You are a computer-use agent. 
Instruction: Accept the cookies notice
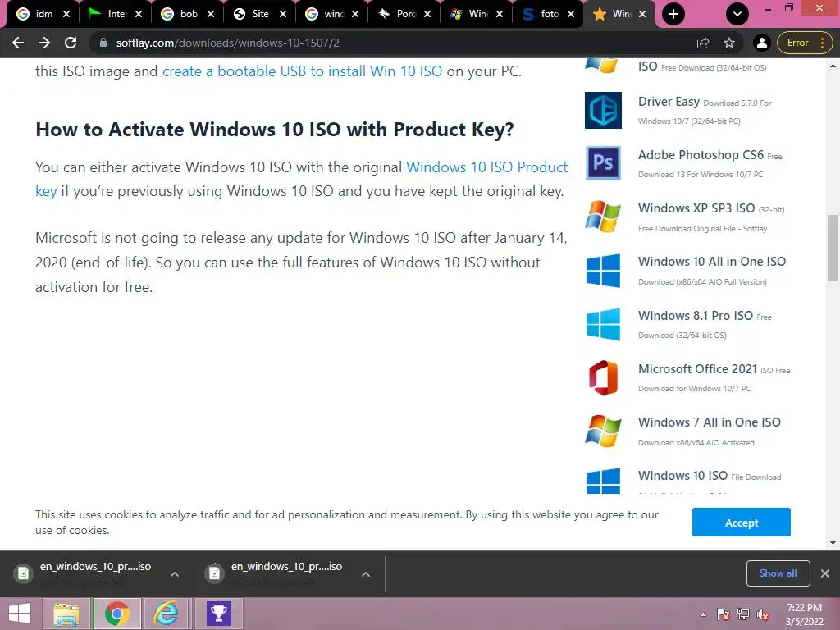click(742, 523)
